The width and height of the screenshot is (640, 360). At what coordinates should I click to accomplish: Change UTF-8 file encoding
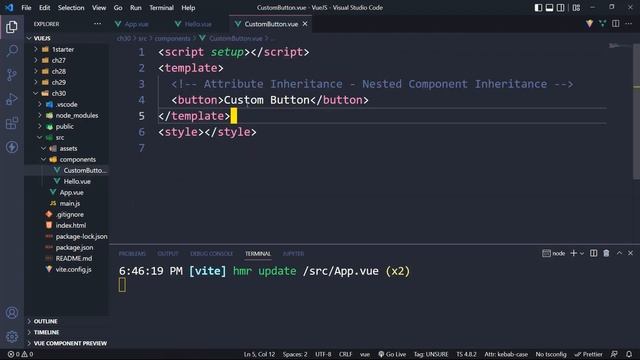323,354
